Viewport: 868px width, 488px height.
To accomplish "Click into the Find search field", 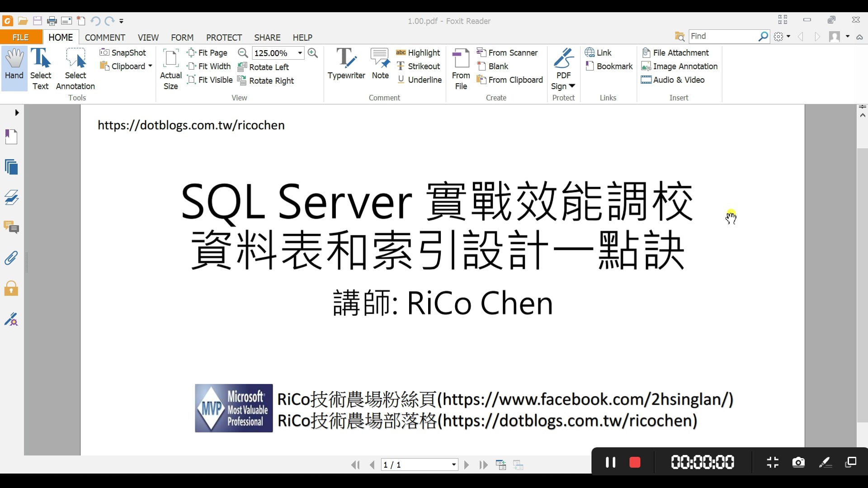I will coord(722,36).
